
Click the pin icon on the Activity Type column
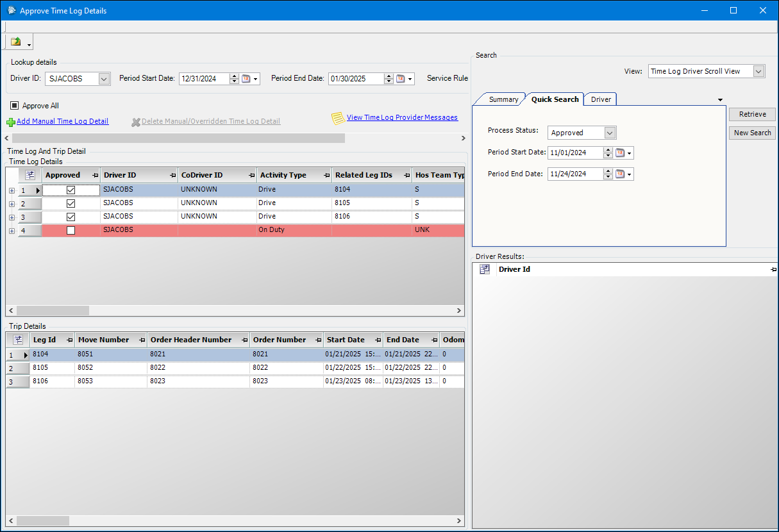click(x=327, y=176)
